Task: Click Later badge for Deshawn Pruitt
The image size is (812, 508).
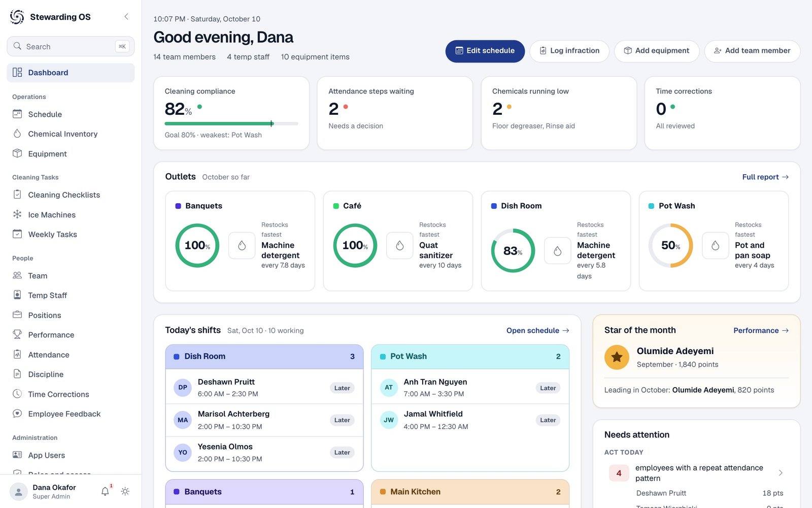Action: 342,388
